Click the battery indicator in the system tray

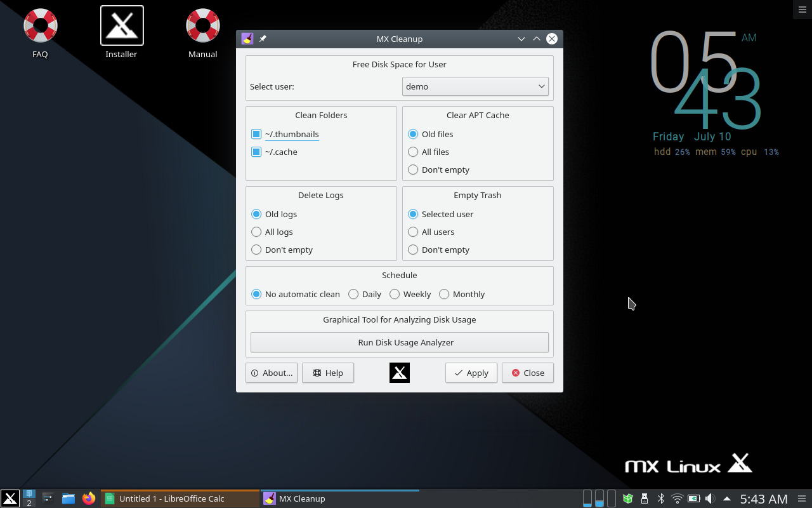[693, 498]
